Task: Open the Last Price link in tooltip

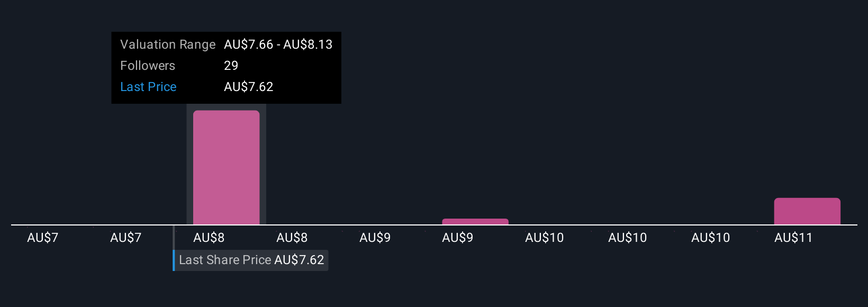Action: pyautogui.click(x=148, y=87)
